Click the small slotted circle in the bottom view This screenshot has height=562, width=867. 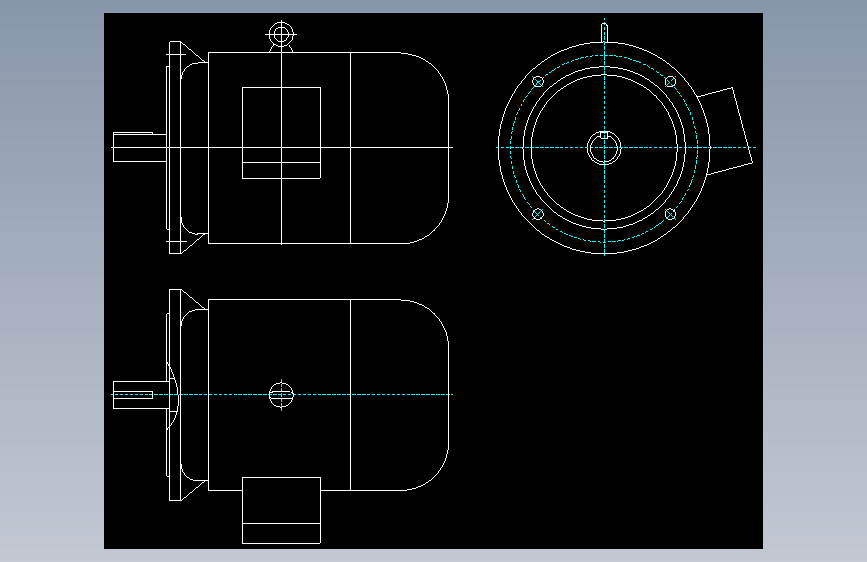point(281,394)
